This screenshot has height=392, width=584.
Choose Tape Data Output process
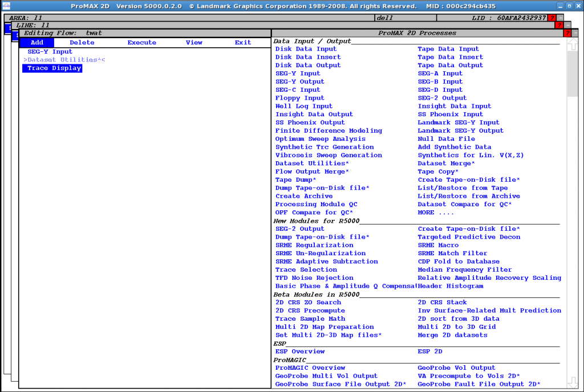451,65
